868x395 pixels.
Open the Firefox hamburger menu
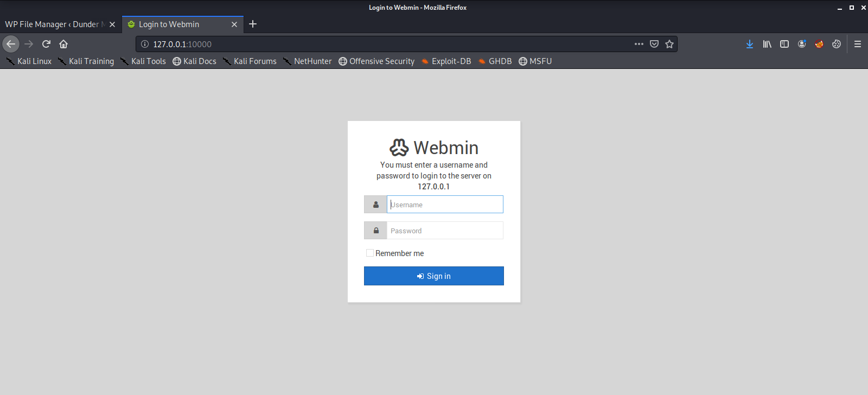tap(858, 44)
